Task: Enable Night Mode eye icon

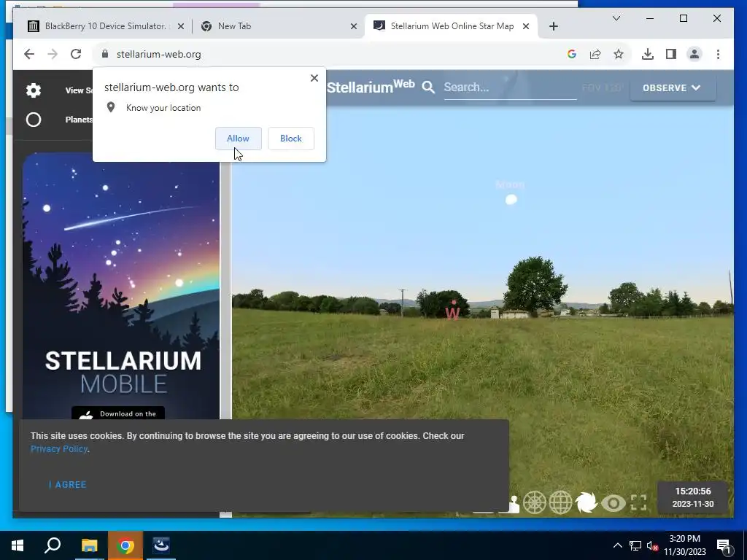Action: (x=613, y=503)
